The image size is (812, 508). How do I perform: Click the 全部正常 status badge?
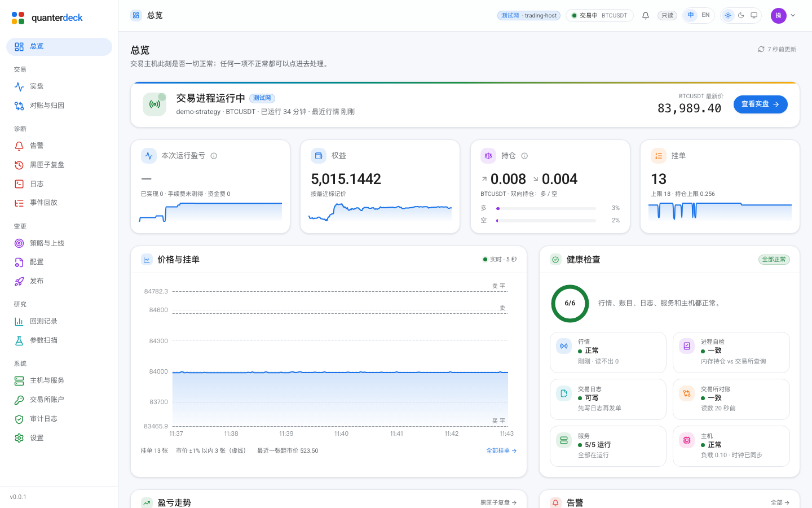click(774, 260)
